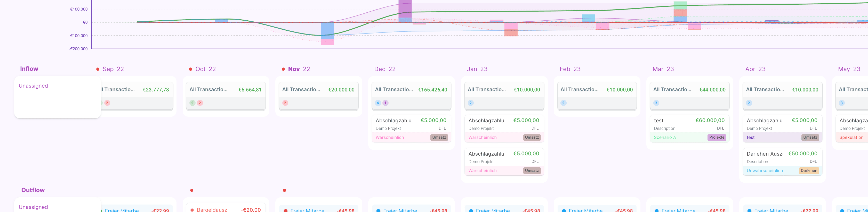Image resolution: width=868 pixels, height=212 pixels.
Task: Select the Nov 22 month header
Action: pos(299,69)
